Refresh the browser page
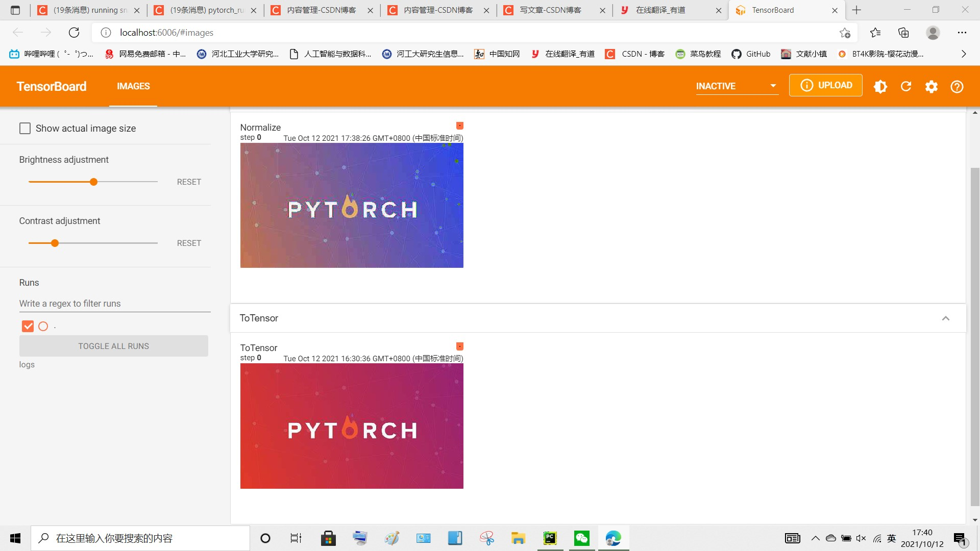 tap(74, 33)
